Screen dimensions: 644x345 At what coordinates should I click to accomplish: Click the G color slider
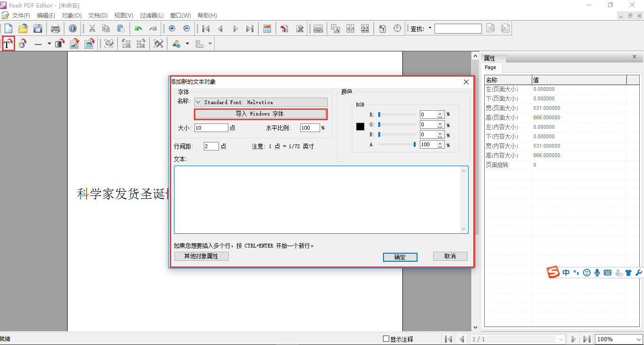pos(397,124)
